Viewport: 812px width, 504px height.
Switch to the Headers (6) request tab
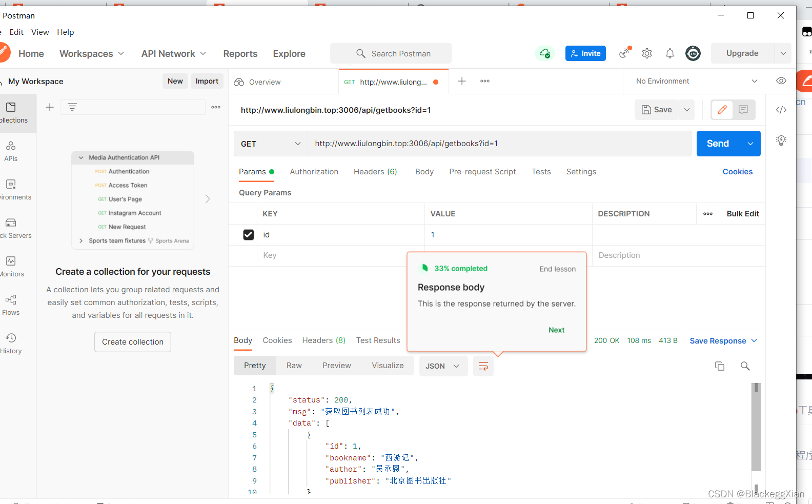375,172
